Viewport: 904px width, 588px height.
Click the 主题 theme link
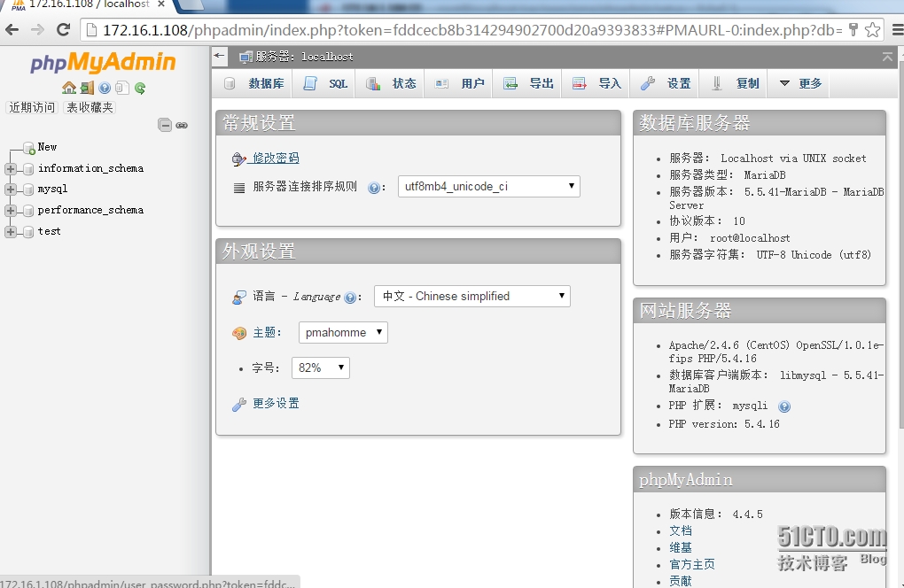264,333
